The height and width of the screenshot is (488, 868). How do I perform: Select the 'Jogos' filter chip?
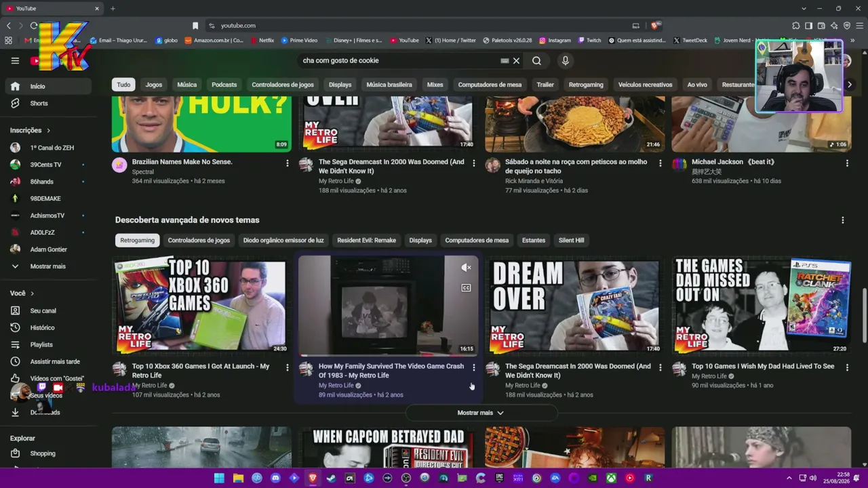click(x=154, y=85)
